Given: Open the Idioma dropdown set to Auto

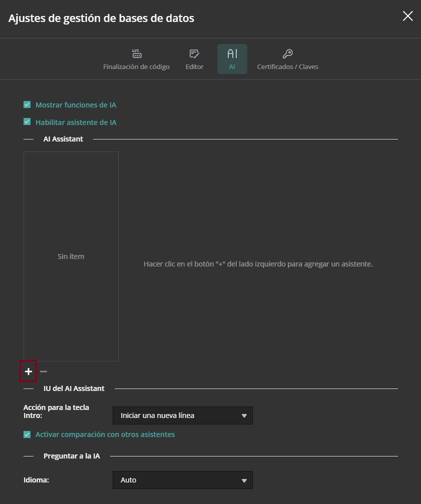Looking at the screenshot, I should click(x=183, y=480).
